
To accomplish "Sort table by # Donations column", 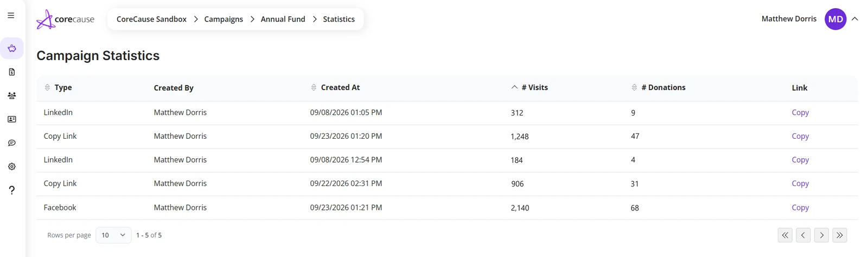I will (659, 87).
